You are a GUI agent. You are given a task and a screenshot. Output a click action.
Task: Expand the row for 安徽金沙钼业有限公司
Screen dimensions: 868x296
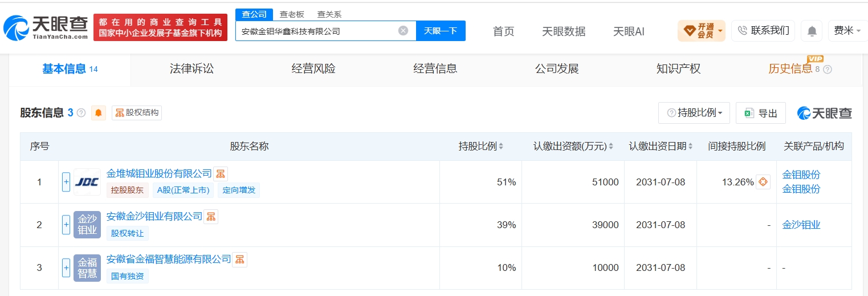(x=66, y=225)
